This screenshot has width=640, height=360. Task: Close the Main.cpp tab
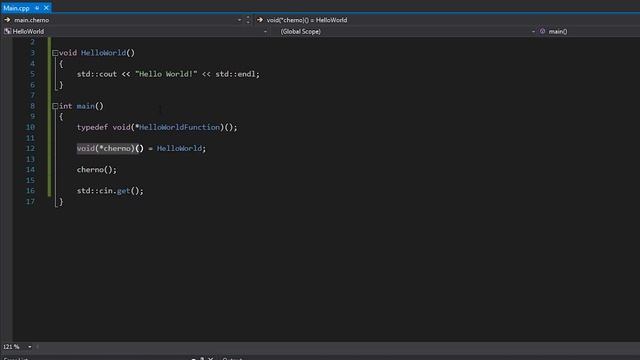click(x=46, y=8)
